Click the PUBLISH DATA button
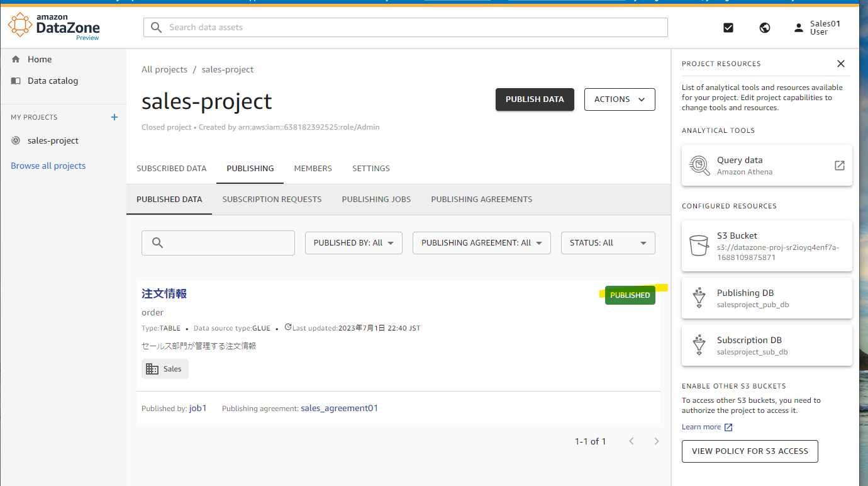 tap(535, 99)
